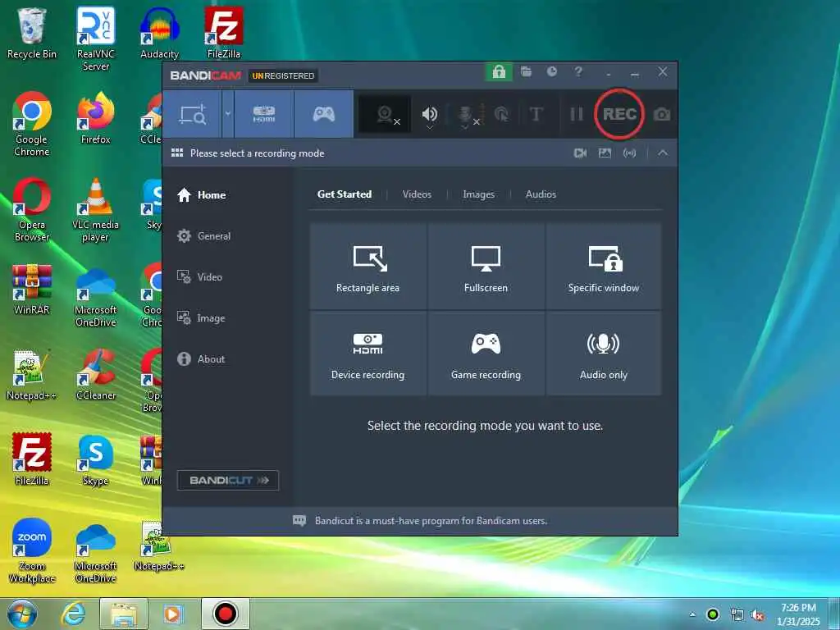Open Internet Explorer from taskbar
The image size is (840, 630).
73,614
